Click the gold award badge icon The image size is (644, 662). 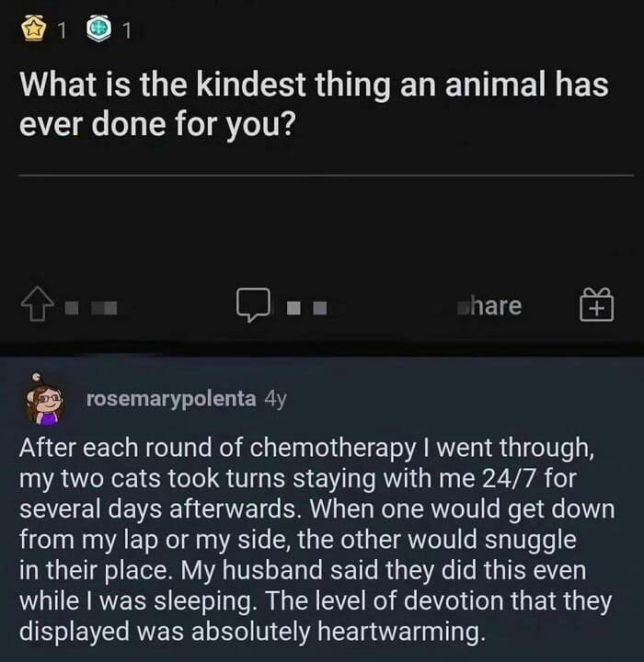(x=33, y=30)
